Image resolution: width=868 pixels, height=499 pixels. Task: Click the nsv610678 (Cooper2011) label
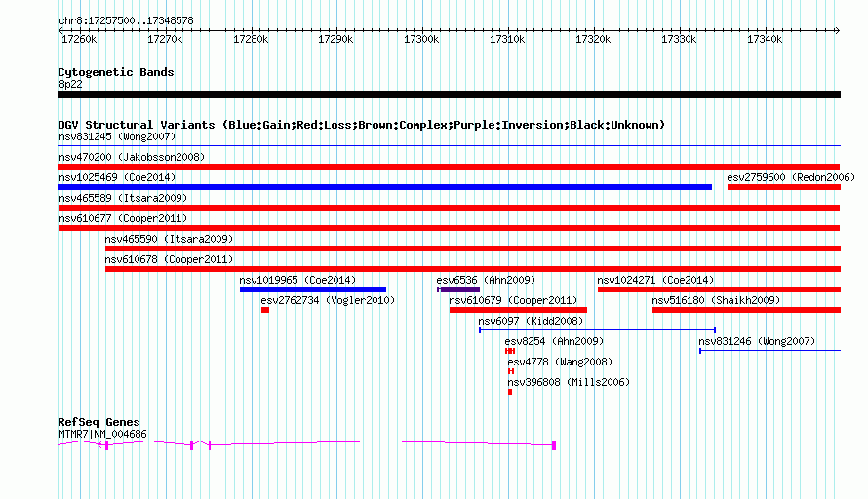[x=169, y=259]
